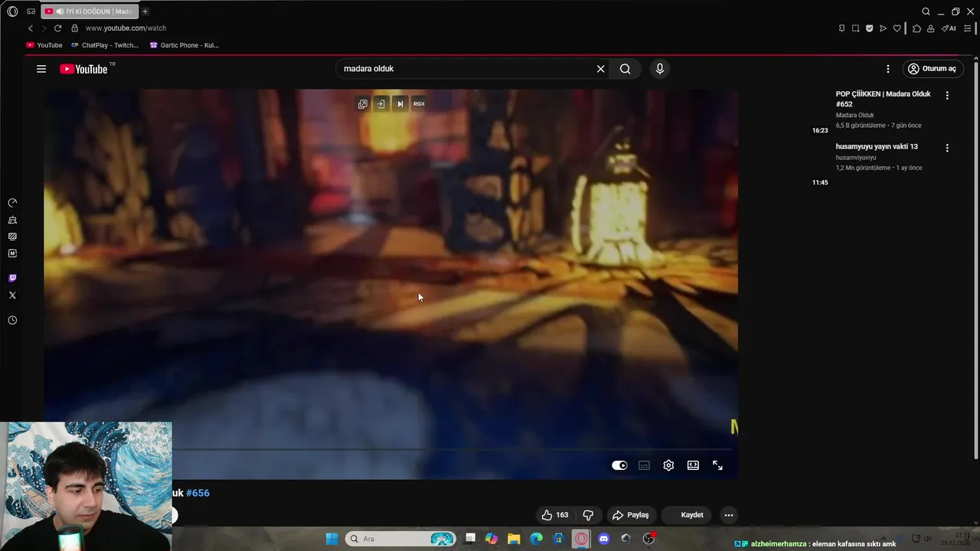
Task: Open Discord from the taskbar
Action: 603,539
